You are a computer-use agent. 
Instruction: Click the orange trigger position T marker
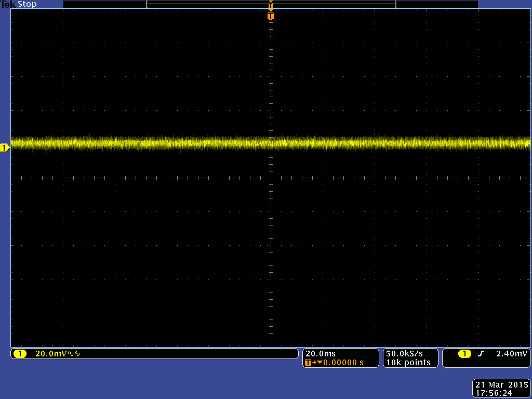point(270,16)
